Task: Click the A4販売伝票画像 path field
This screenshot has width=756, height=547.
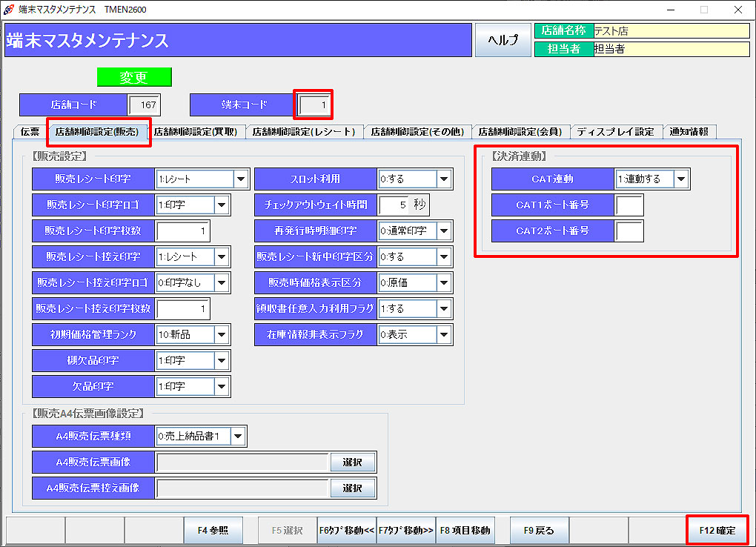Action: [x=242, y=462]
